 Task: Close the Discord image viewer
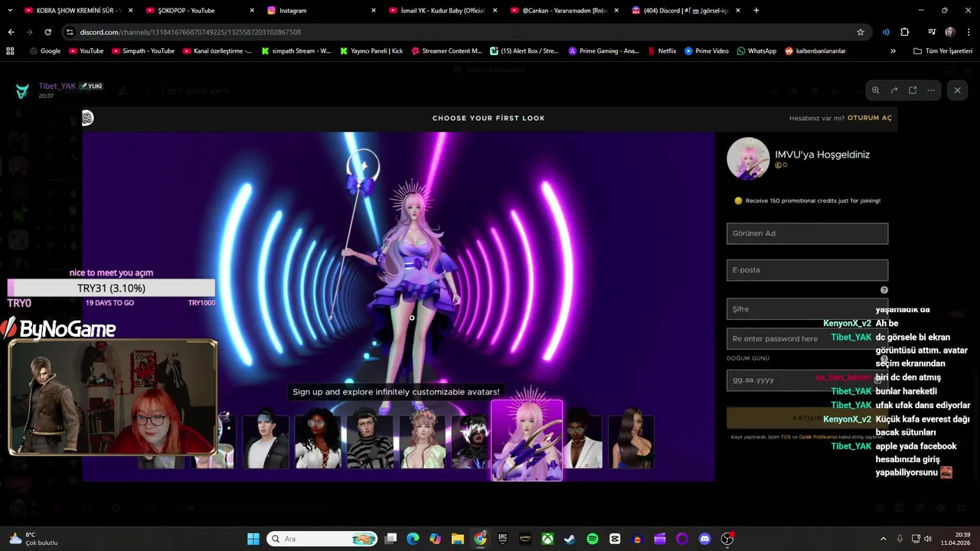pos(957,90)
